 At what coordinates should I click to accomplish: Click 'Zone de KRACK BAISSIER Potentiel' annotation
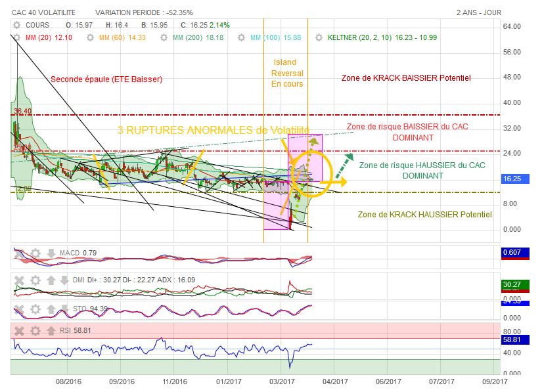(406, 78)
